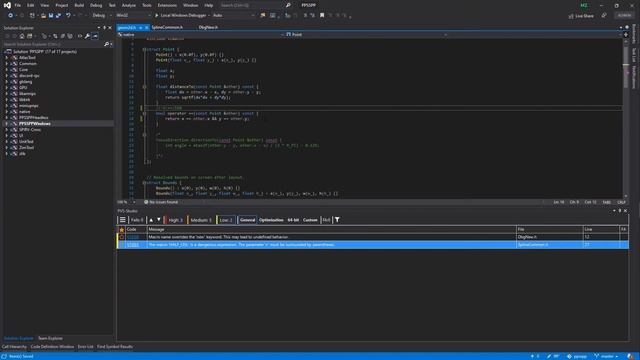Switch to the SplineCommon.h tab

[167, 27]
